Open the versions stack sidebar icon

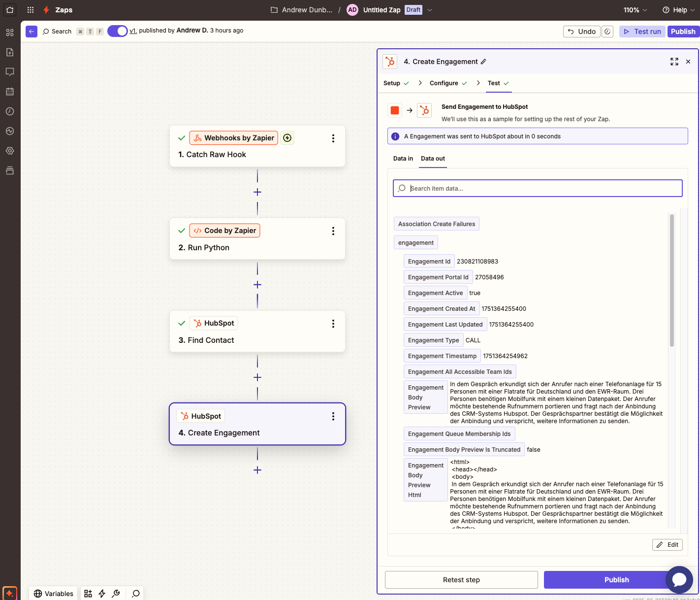(10, 170)
